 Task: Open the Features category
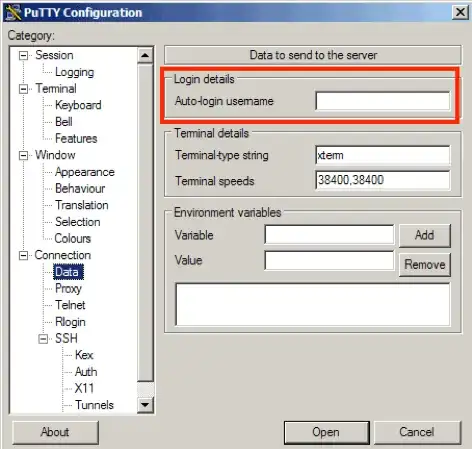pyautogui.click(x=76, y=138)
